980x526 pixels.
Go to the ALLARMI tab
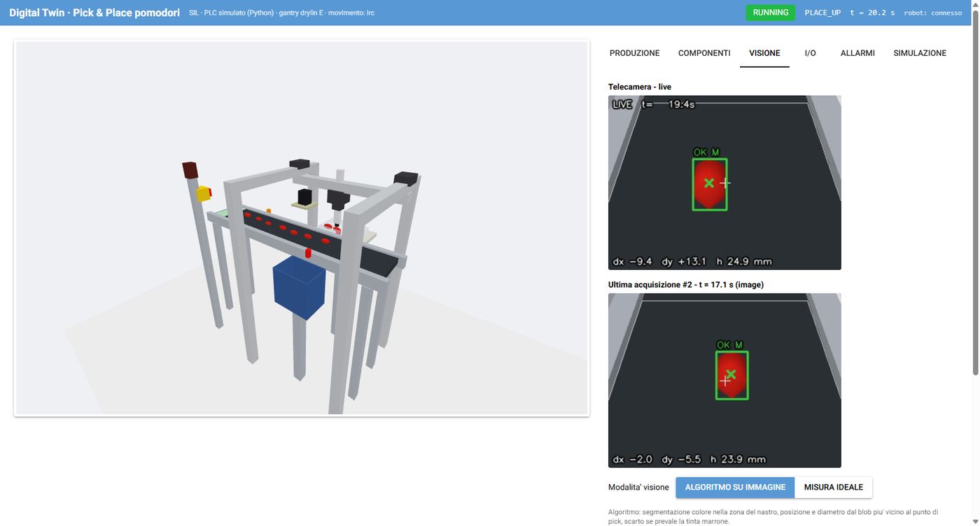[x=857, y=53]
